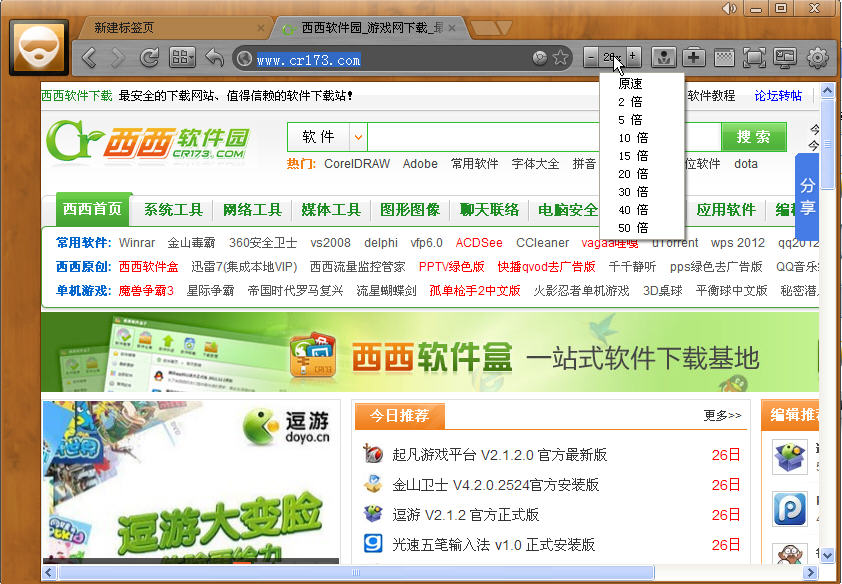
Task: Go back with the back arrow
Action: (90, 57)
